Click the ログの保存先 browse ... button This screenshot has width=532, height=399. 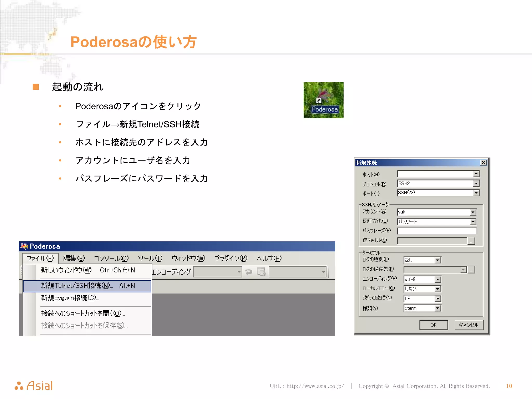point(471,270)
